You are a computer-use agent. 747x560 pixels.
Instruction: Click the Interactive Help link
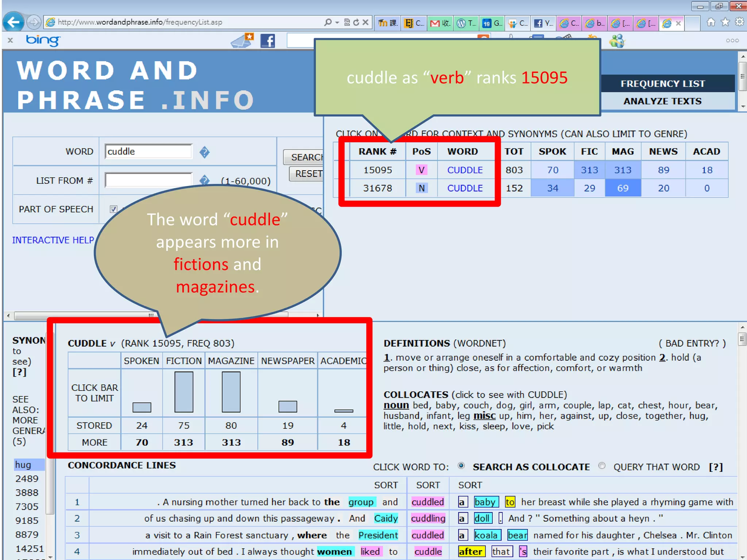point(53,240)
